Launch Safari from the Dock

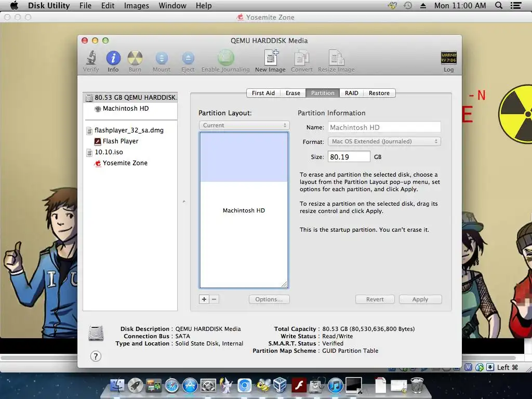[171, 385]
